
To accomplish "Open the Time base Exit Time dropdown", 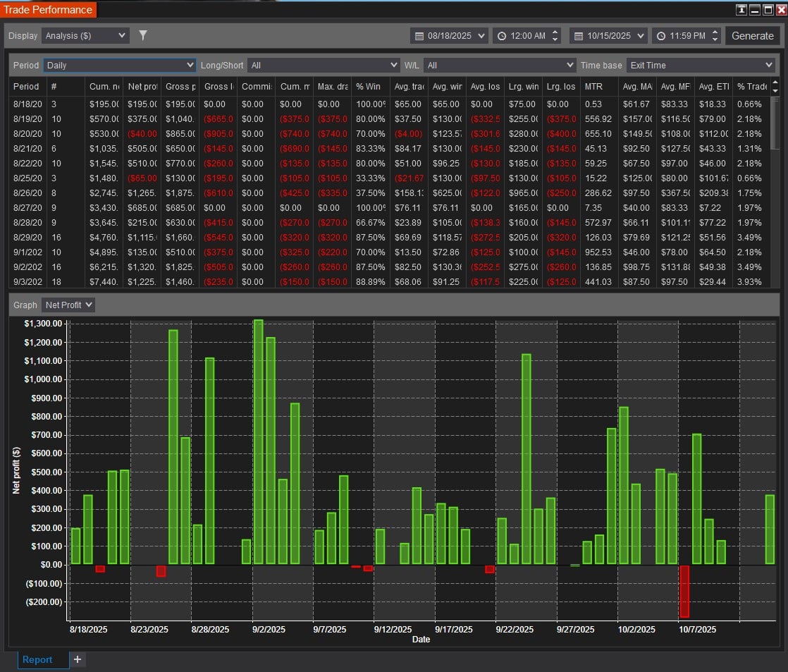I will pyautogui.click(x=700, y=65).
